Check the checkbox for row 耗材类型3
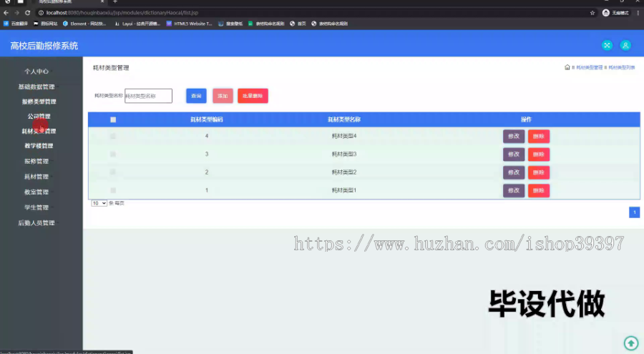 point(113,154)
